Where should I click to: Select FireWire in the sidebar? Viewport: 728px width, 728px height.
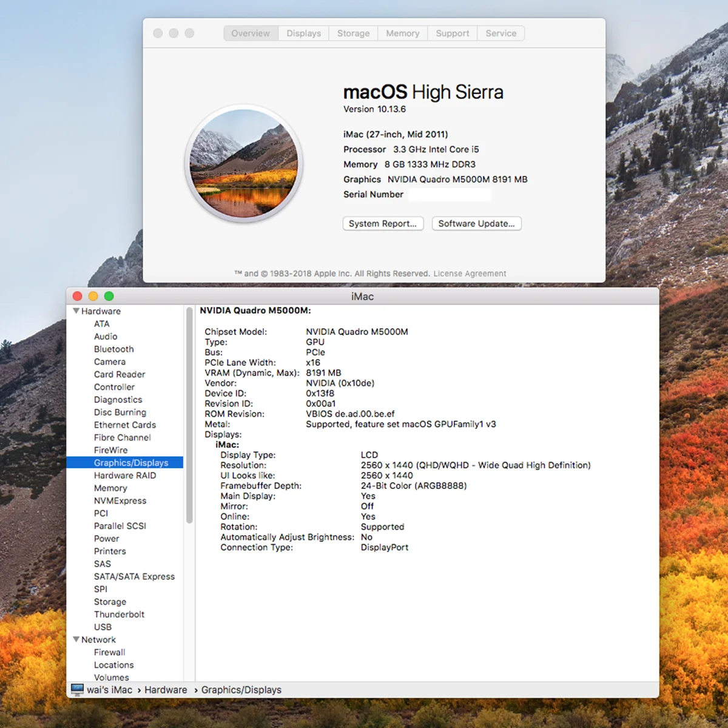pos(111,450)
